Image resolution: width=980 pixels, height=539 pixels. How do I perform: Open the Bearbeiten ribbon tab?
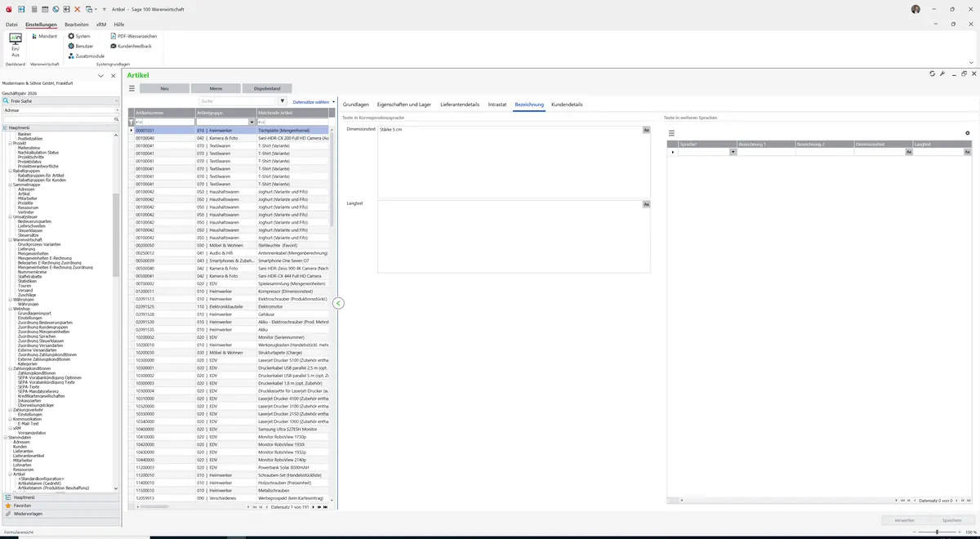(x=77, y=24)
